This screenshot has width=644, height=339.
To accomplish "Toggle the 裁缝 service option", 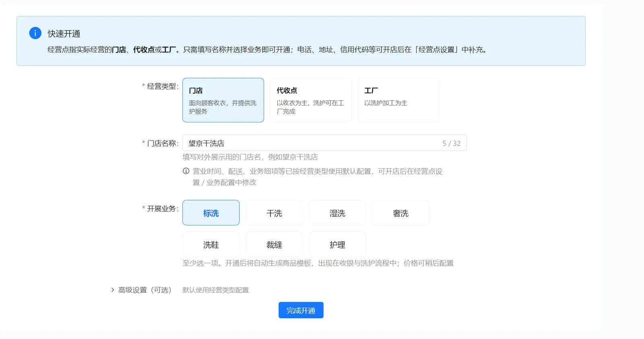I will click(274, 244).
